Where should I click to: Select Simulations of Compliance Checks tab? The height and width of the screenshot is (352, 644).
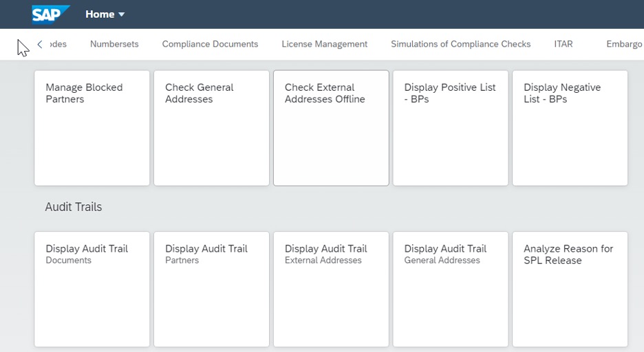tap(460, 44)
